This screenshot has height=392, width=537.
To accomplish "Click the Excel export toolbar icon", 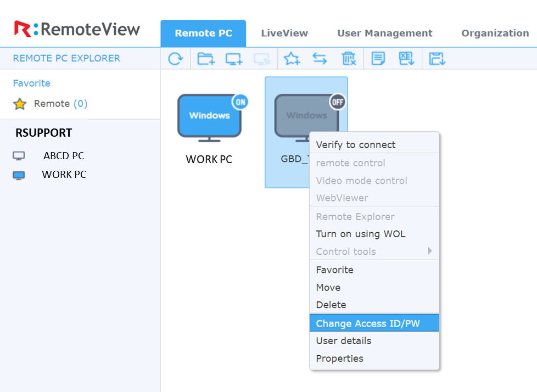I will [406, 59].
